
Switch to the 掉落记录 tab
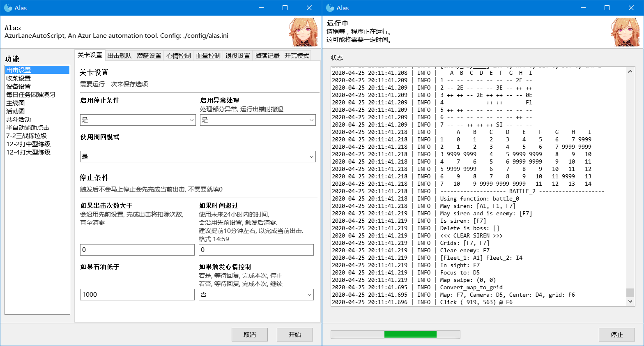coord(267,55)
